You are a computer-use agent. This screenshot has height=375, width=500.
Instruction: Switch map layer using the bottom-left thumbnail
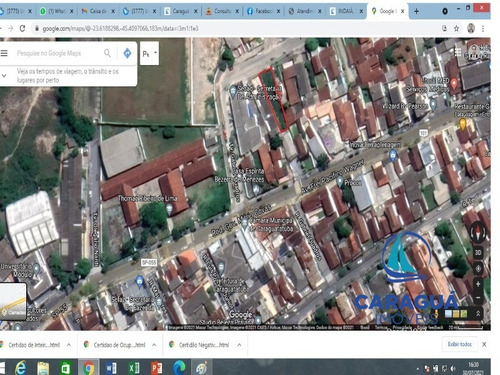pyautogui.click(x=13, y=302)
